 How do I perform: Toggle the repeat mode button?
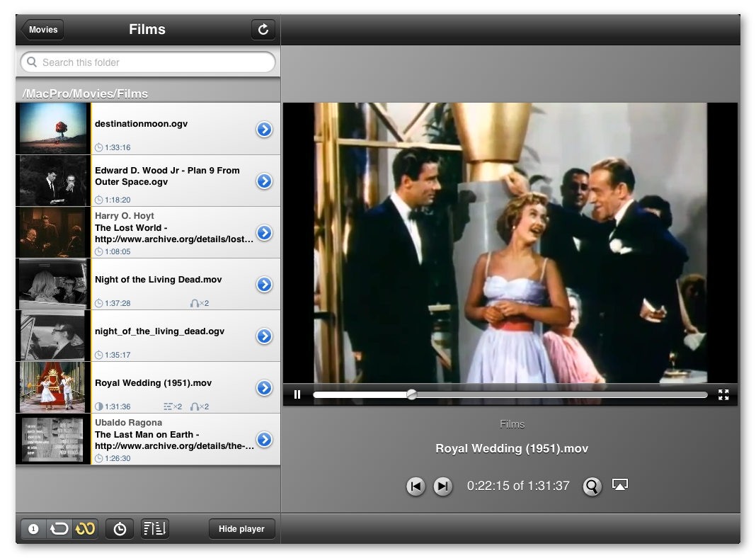point(59,529)
